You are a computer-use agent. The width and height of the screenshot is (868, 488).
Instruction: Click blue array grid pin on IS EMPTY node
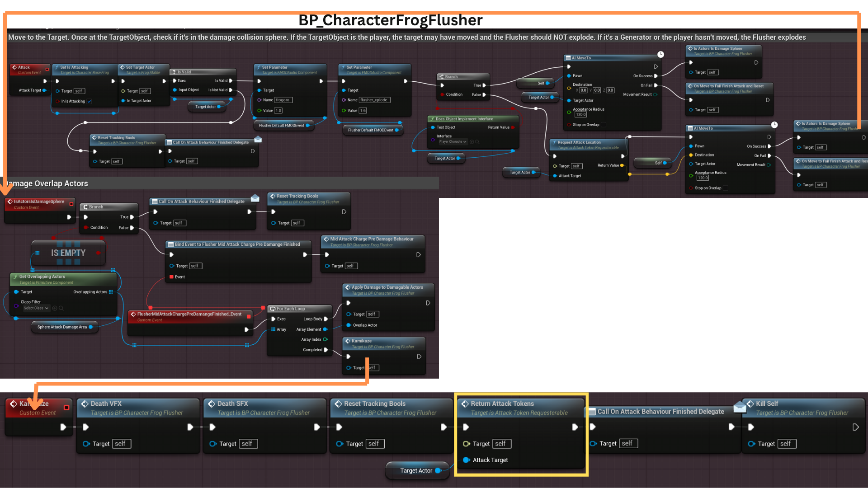[x=38, y=253]
